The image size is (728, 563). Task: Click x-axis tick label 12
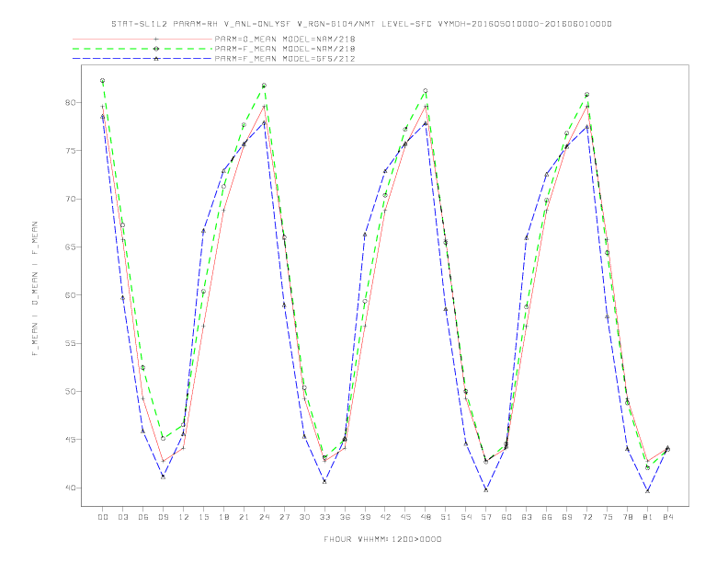[x=184, y=517]
